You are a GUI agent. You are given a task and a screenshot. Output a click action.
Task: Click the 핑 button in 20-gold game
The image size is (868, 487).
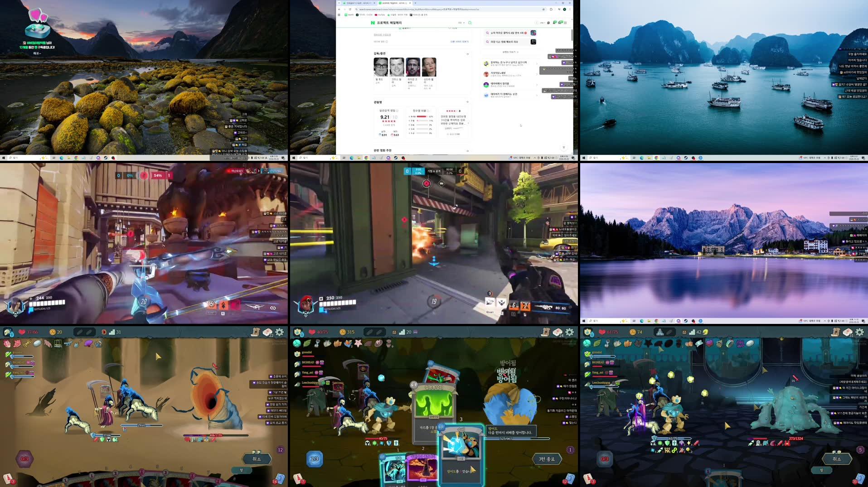point(241,470)
